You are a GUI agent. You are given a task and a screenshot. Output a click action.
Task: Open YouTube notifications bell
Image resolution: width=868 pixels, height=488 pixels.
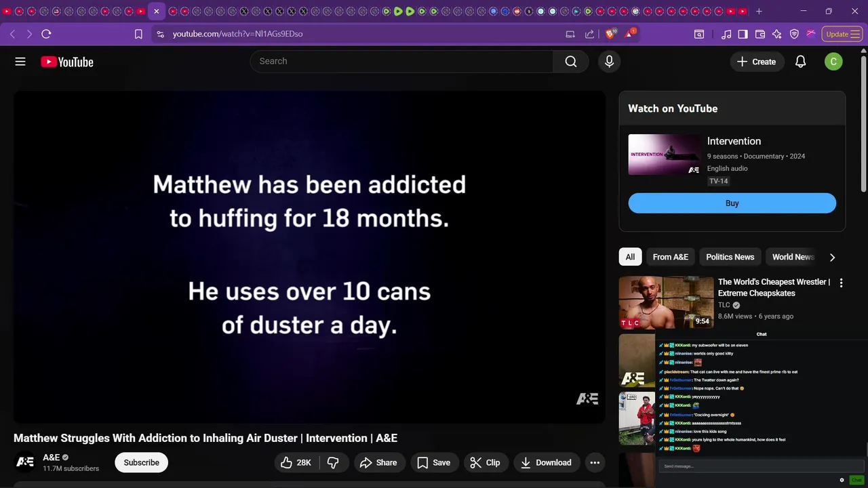pyautogui.click(x=800, y=62)
